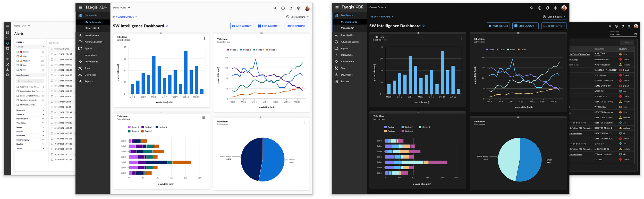Expand the Mitre Category filter section
The height and width of the screenshot is (199, 644).
click(x=30, y=140)
